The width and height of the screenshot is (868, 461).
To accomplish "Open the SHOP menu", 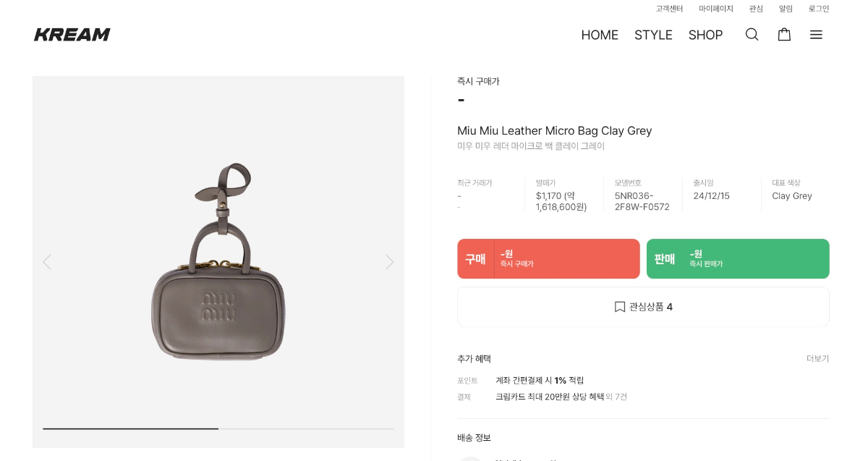I will pos(705,35).
